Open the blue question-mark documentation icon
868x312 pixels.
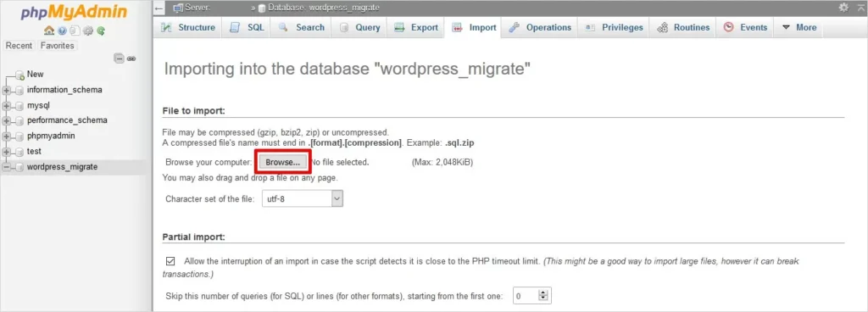62,31
